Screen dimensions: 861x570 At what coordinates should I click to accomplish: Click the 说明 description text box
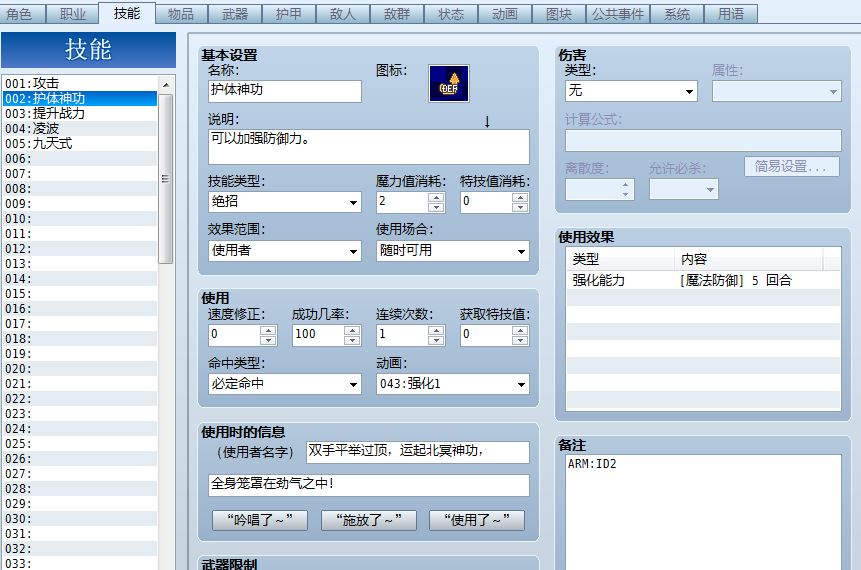(x=368, y=147)
